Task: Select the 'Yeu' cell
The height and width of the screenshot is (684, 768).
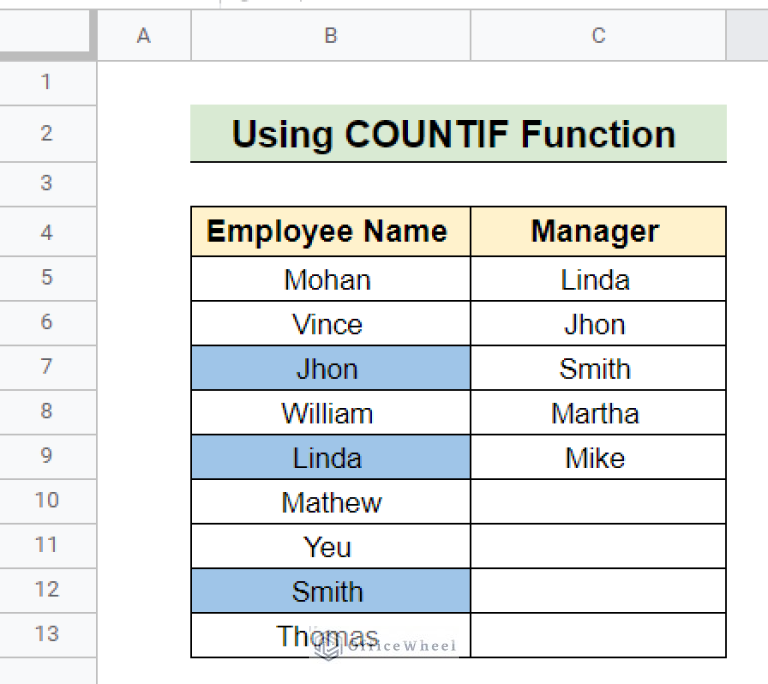Action: click(331, 546)
